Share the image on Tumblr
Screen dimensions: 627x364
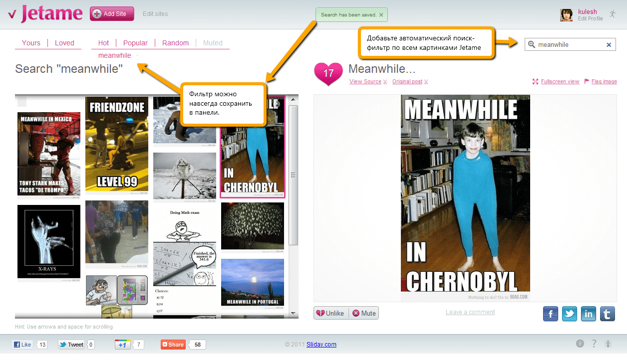(608, 314)
